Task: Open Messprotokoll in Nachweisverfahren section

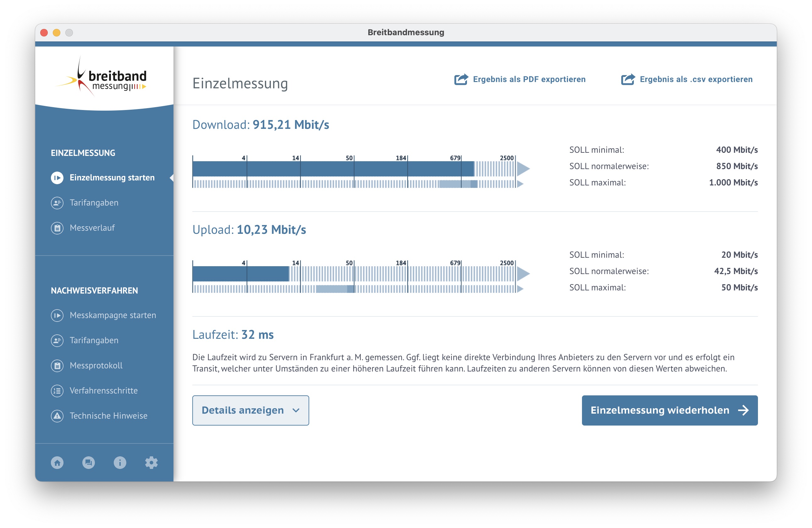Action: (96, 365)
